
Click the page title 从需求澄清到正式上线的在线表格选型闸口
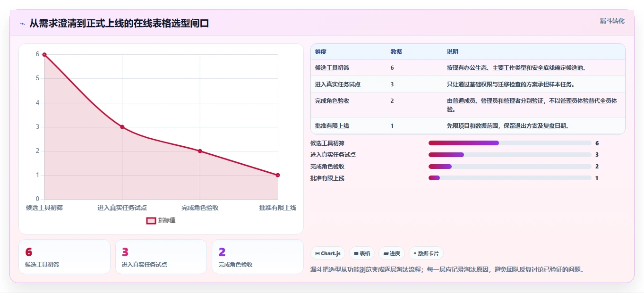pos(119,24)
